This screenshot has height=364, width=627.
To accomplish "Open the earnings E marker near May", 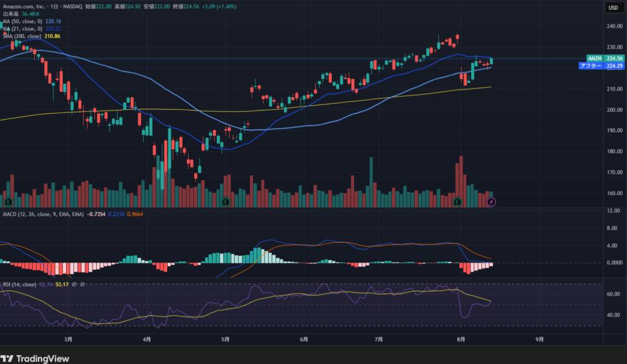I will click(x=225, y=202).
